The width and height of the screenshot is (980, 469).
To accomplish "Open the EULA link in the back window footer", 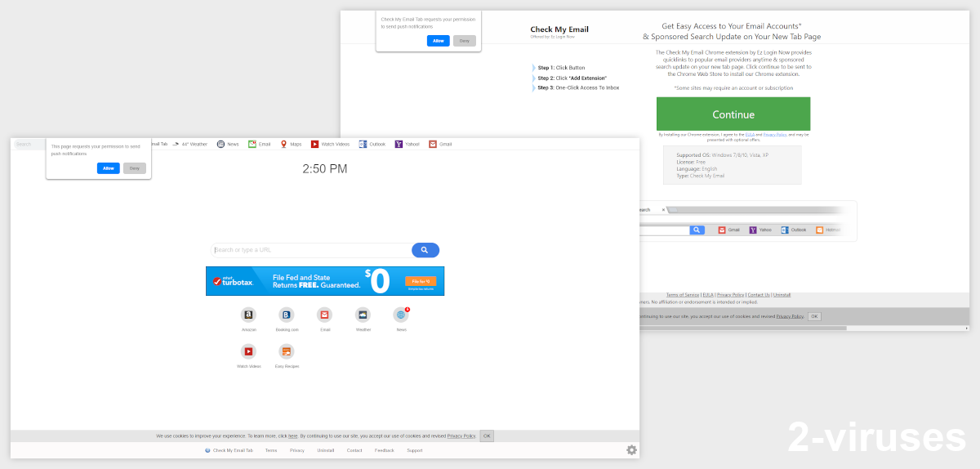I will [709, 295].
